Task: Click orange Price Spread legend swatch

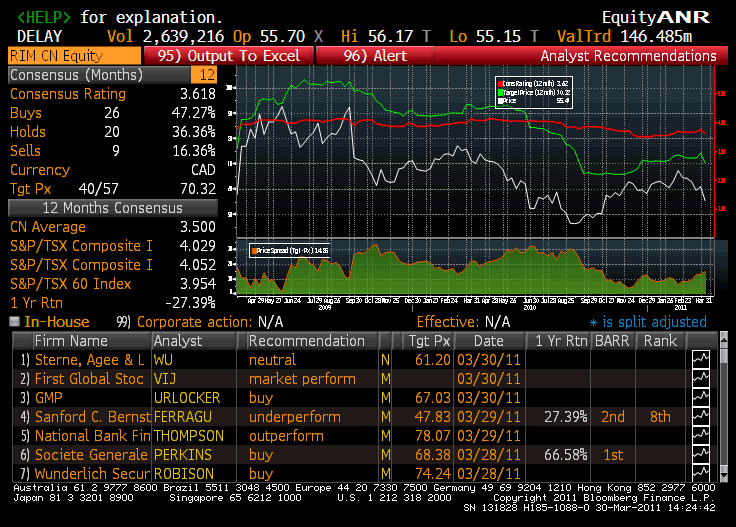Action: tap(254, 251)
